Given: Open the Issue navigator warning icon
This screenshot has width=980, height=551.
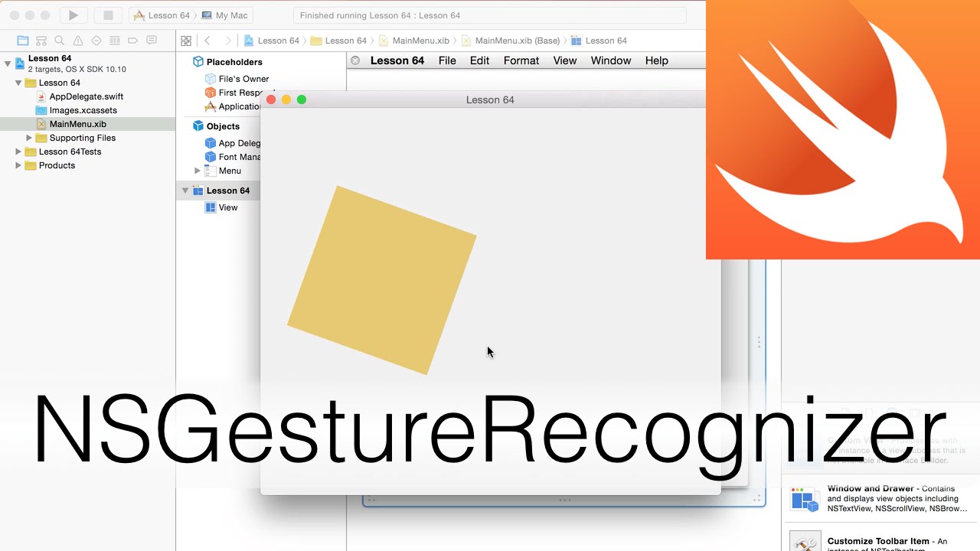Looking at the screenshot, I should pyautogui.click(x=78, y=41).
